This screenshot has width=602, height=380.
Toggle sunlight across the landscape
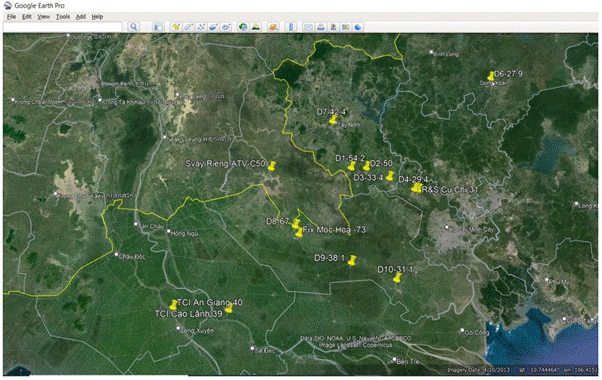pos(255,27)
